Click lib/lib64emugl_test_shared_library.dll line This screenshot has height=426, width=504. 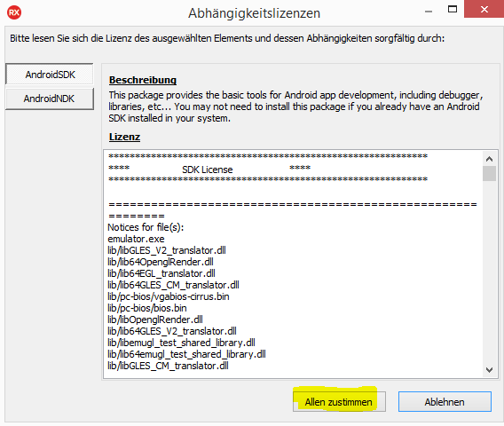coord(186,354)
